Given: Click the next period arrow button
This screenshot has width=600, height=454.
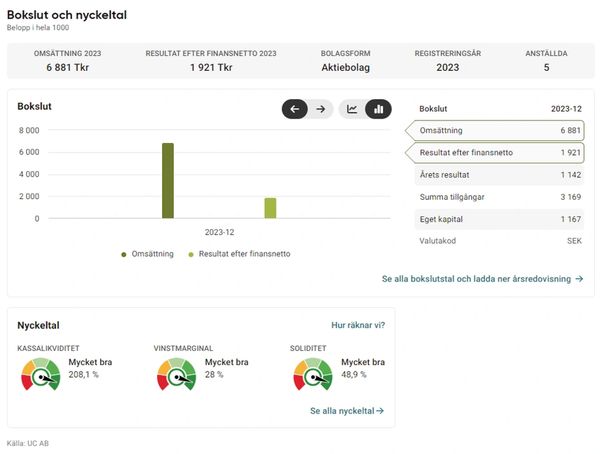Looking at the screenshot, I should click(320, 109).
